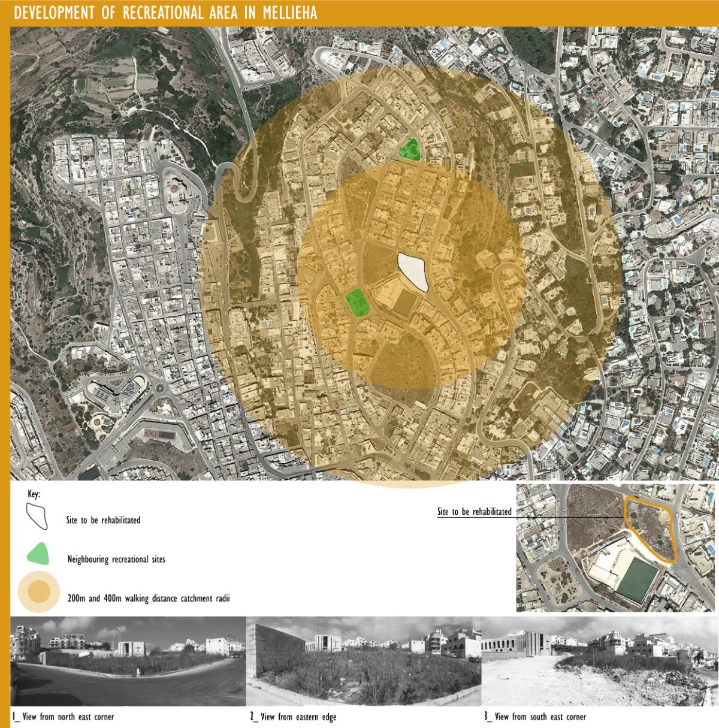Open the south east corner view photo
Screen dimensions: 719x728
(x=599, y=661)
